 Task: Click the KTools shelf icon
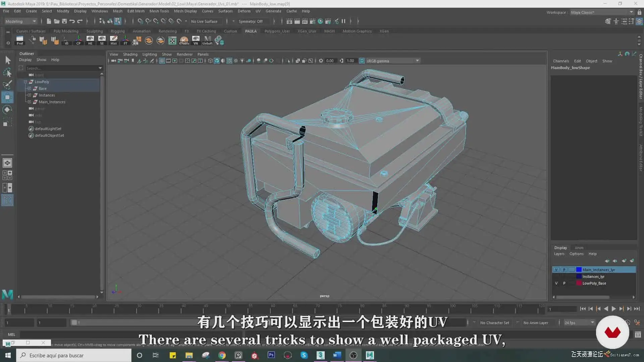(x=184, y=41)
